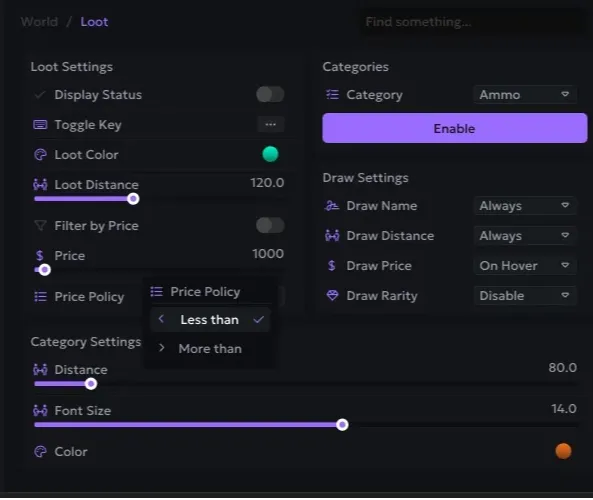Click the keyboard icon beside Toggle Key
This screenshot has height=500, width=593.
click(x=40, y=125)
